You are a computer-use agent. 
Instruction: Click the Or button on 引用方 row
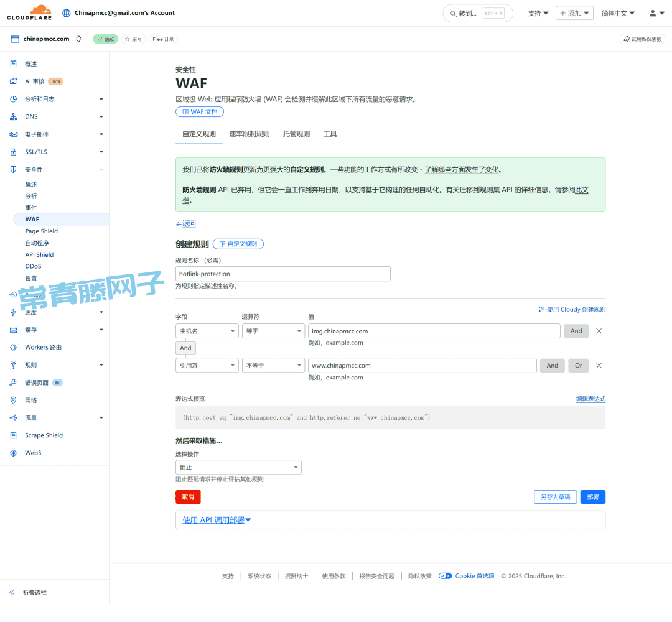click(579, 366)
